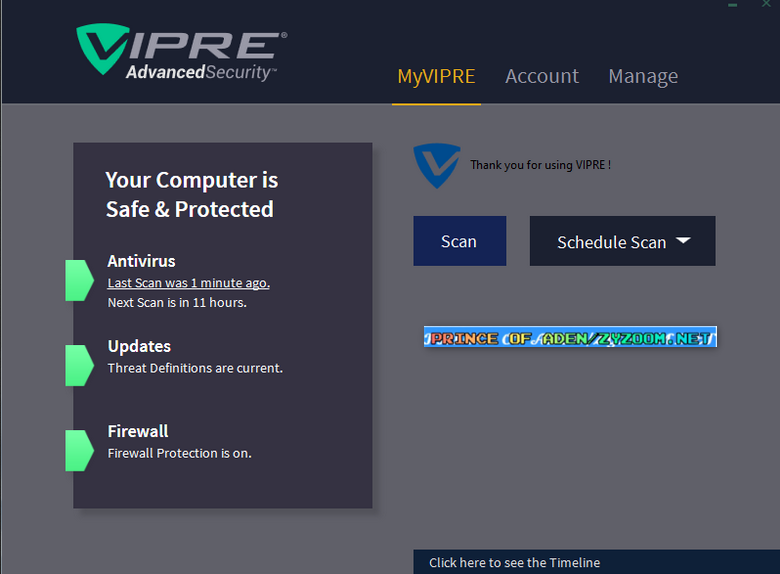Open the Manage tab
Viewport: 780px width, 574px height.
click(643, 76)
